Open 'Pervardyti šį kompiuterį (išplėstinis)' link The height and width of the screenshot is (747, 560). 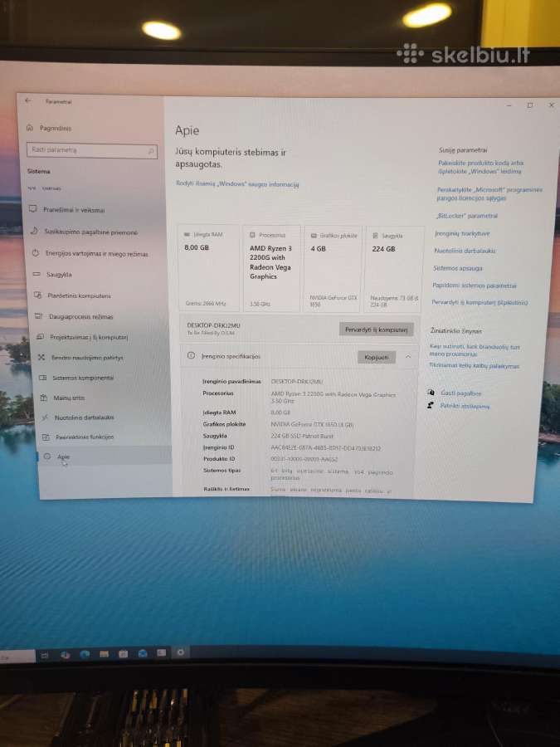tap(480, 302)
